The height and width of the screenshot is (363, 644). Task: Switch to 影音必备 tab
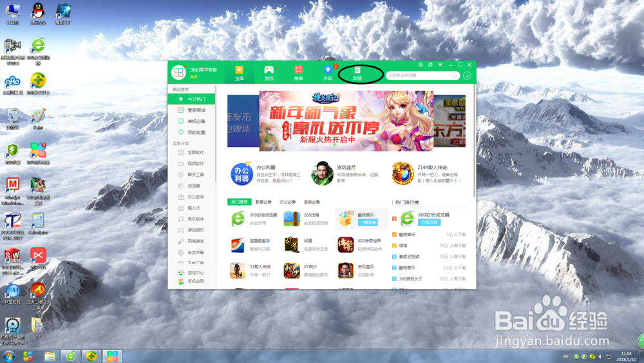coord(263,202)
